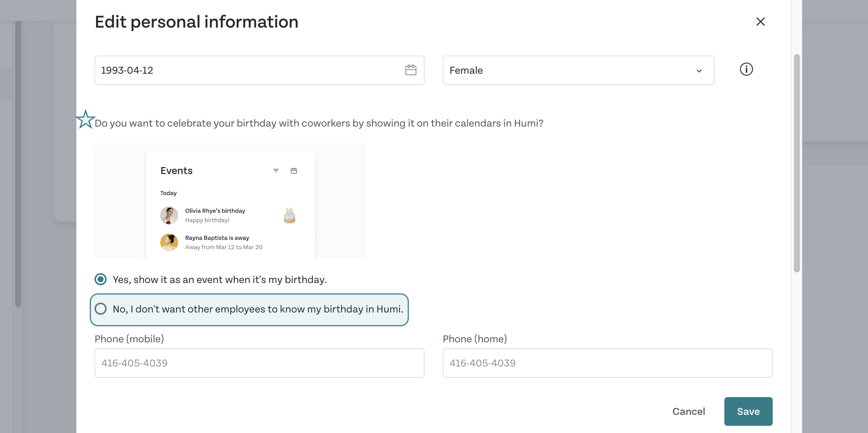The image size is (868, 433).
Task: Click the Events preview thumbnail image
Action: point(231,201)
